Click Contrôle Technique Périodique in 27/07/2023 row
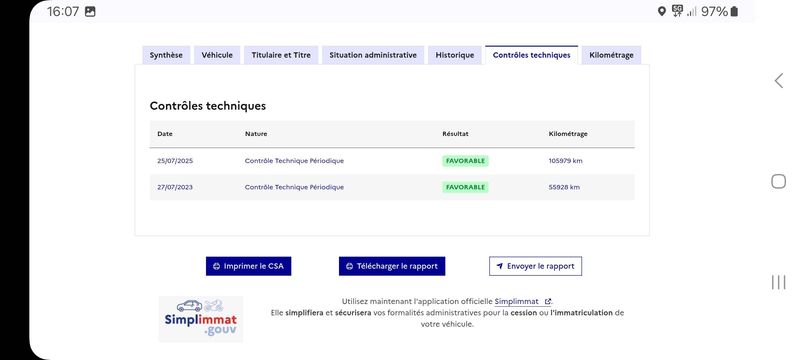The height and width of the screenshot is (360, 800). pos(294,187)
